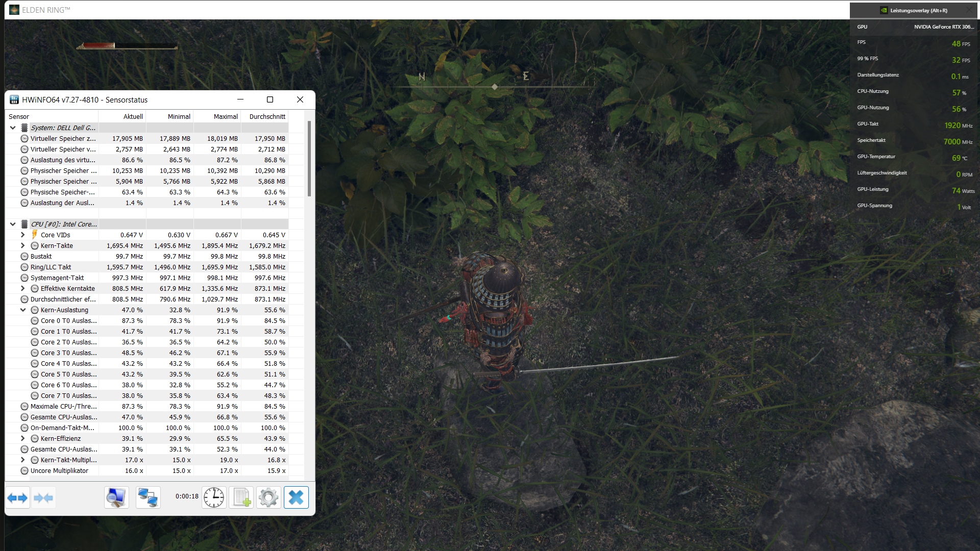Reset the clock timer icon

214,497
